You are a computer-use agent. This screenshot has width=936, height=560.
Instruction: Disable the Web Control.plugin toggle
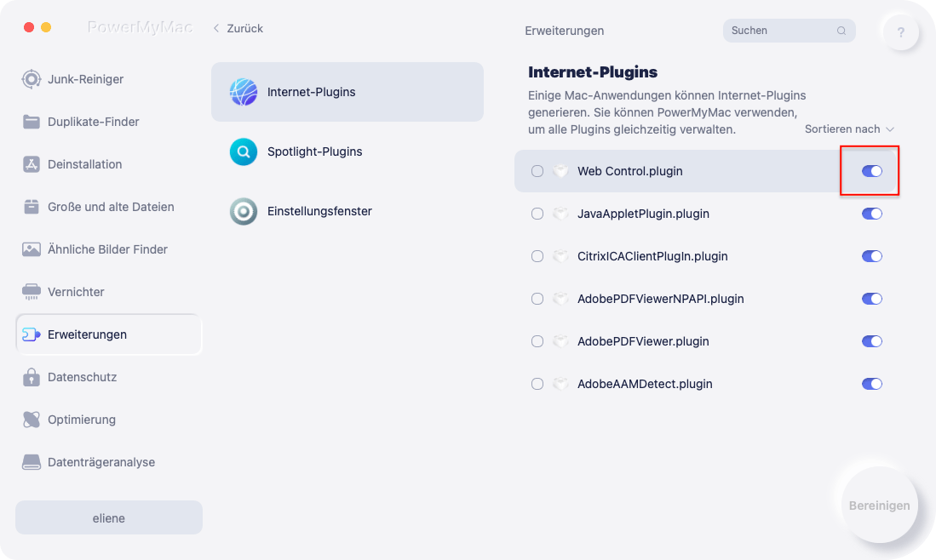click(871, 171)
